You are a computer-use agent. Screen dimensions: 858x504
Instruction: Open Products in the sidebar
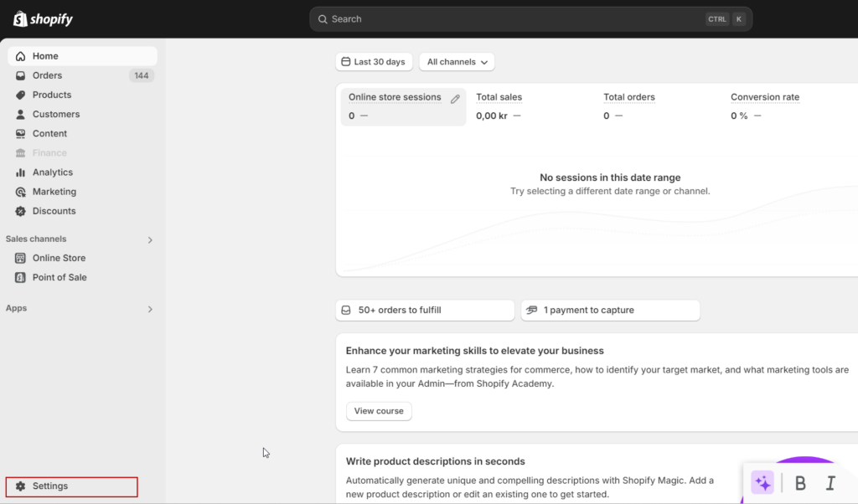[x=83, y=95]
